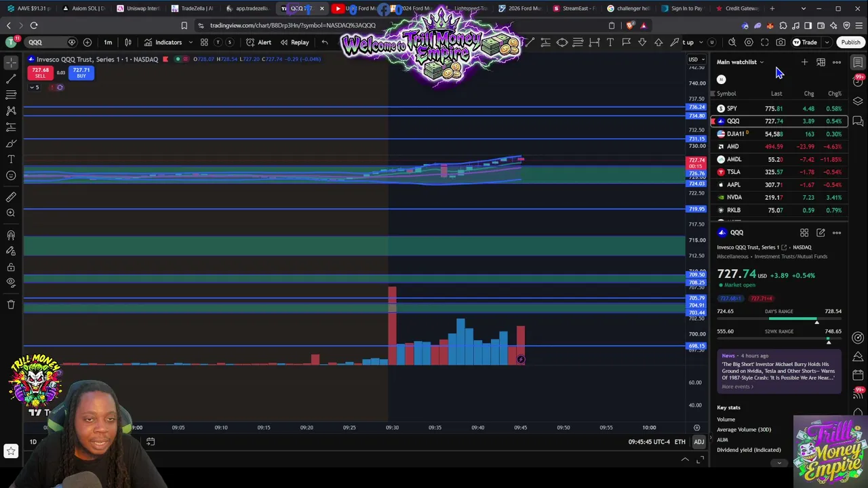Open the go-to-date calendar icon
This screenshot has height=488, width=868.
151,442
